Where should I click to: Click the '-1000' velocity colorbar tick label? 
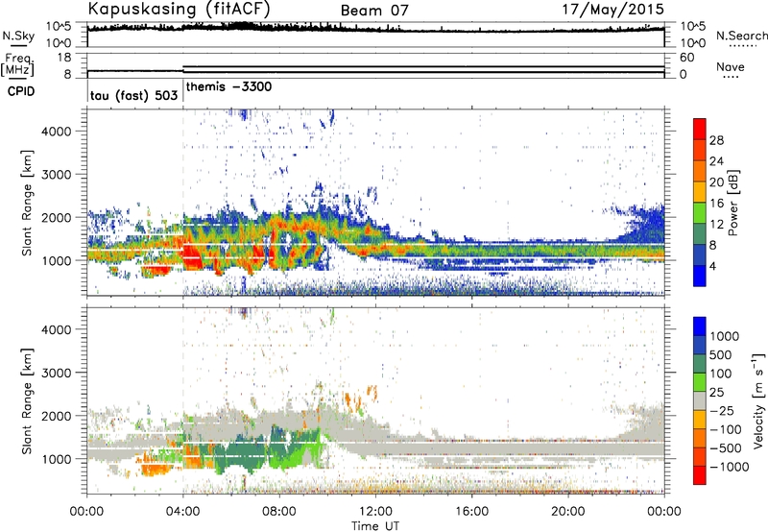click(729, 467)
